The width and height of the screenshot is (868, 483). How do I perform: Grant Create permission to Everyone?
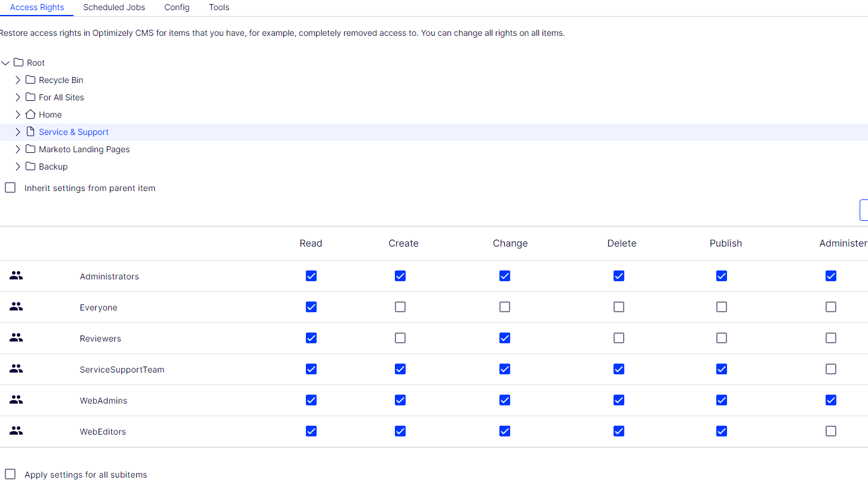click(400, 307)
